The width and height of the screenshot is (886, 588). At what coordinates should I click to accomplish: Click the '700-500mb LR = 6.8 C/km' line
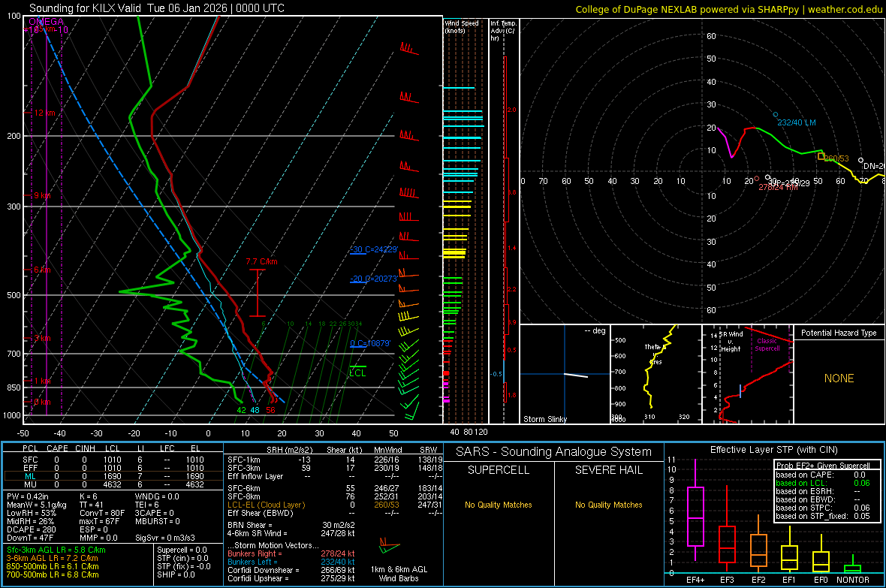[53, 574]
